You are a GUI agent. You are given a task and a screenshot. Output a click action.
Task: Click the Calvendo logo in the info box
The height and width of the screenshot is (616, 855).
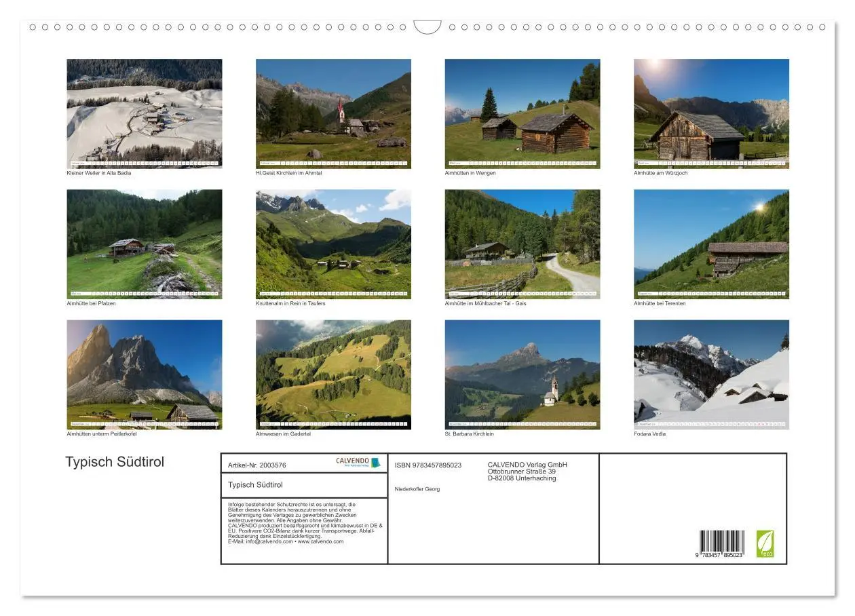coord(358,463)
